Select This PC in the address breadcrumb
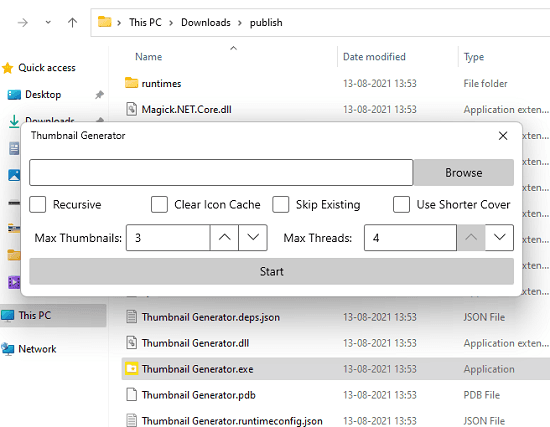The height and width of the screenshot is (427, 550). click(145, 22)
